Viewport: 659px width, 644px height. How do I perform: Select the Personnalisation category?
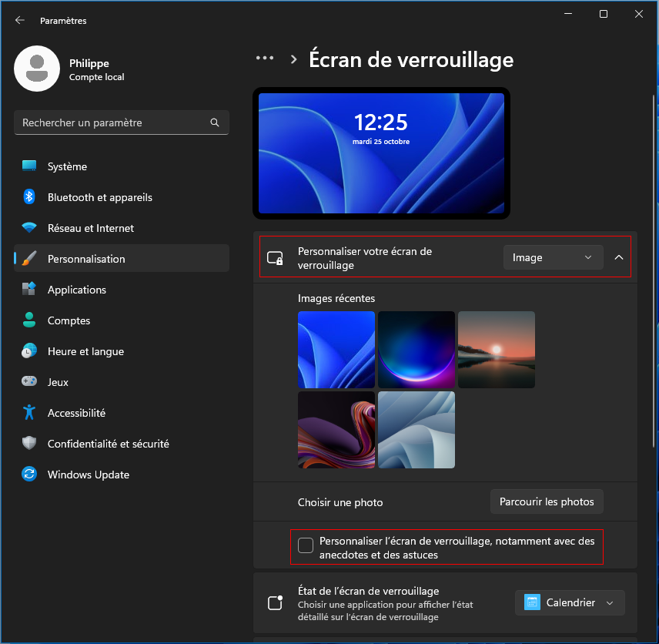[x=122, y=258]
